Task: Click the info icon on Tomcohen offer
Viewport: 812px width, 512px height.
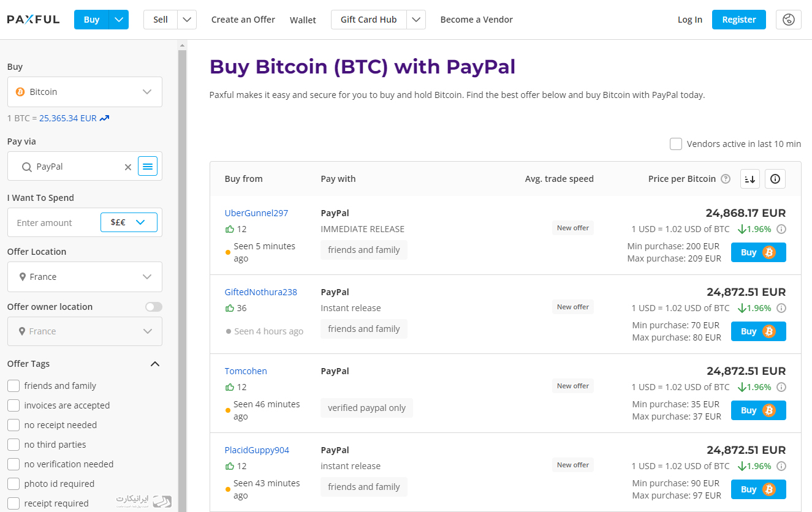Action: [781, 387]
